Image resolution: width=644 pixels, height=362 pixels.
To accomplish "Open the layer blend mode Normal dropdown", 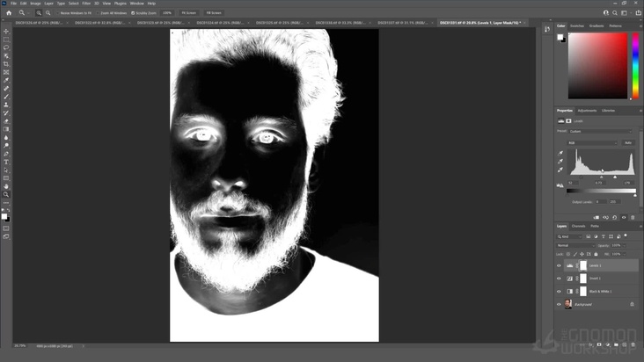I will point(575,245).
